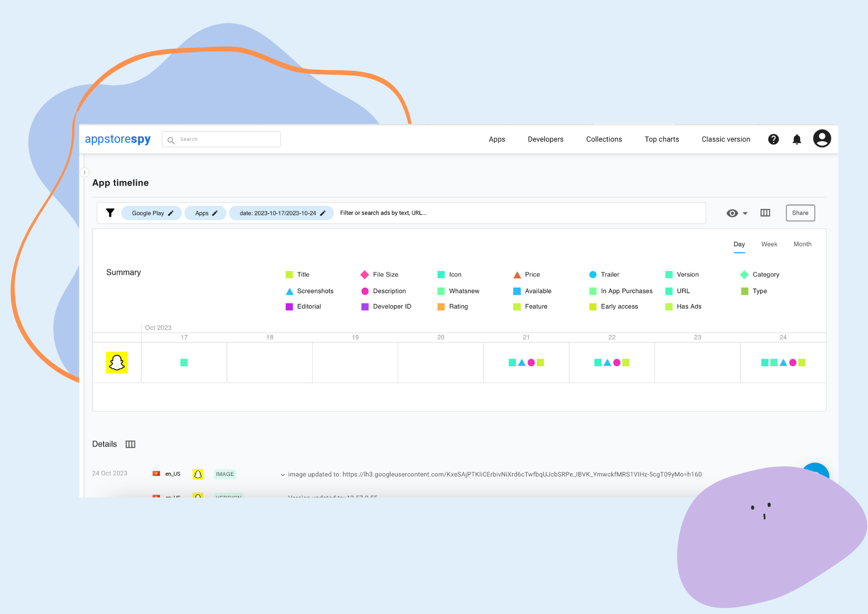This screenshot has width=868, height=614.
Task: Click the Oct 24 yellow-green square marker
Action: 802,363
